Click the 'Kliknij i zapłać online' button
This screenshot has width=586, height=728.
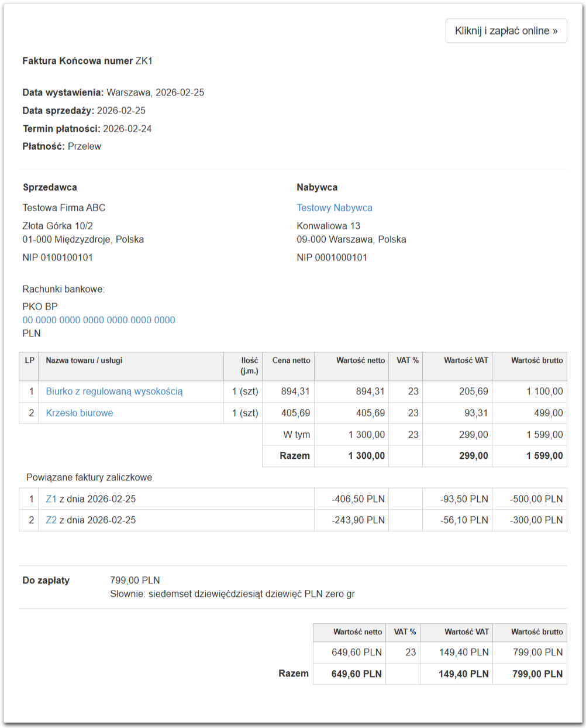click(506, 31)
